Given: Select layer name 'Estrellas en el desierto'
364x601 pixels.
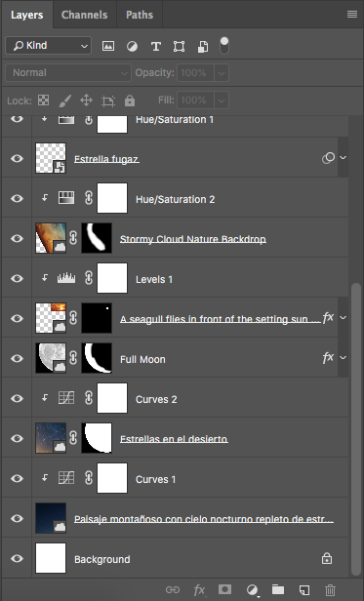Looking at the screenshot, I should tap(174, 439).
